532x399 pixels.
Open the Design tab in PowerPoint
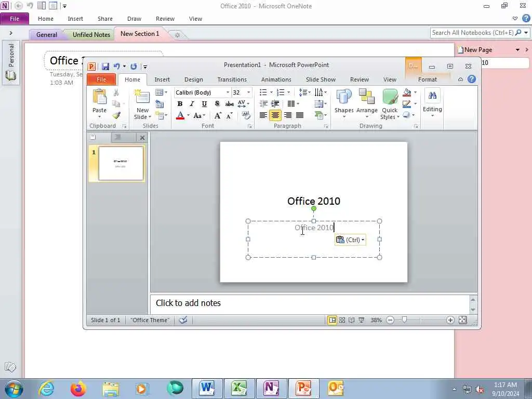pos(193,79)
